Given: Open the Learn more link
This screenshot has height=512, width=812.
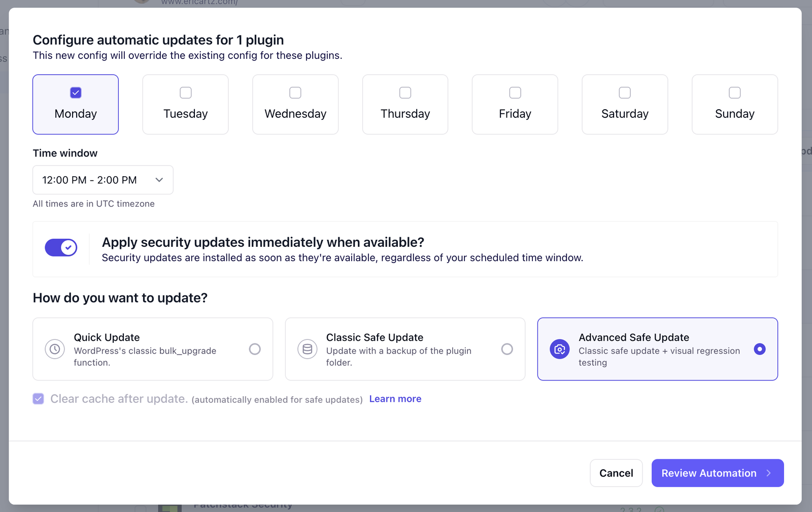Looking at the screenshot, I should [x=395, y=399].
